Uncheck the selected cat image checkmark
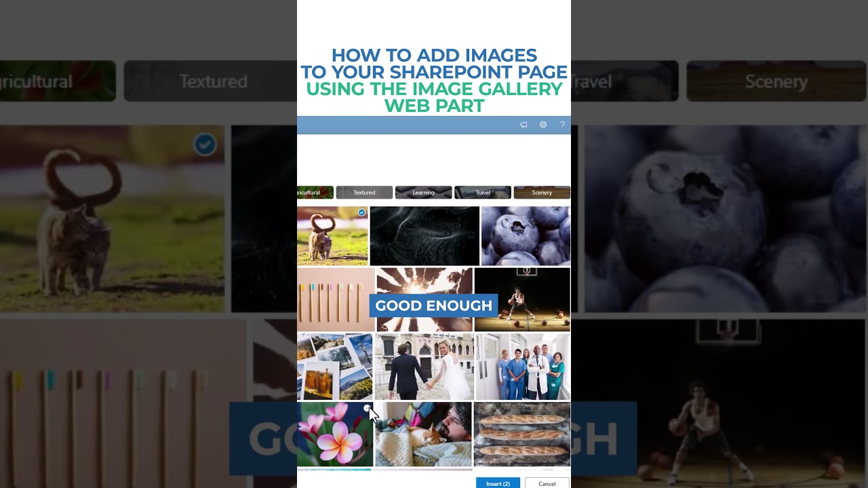This screenshot has height=488, width=868. (361, 213)
